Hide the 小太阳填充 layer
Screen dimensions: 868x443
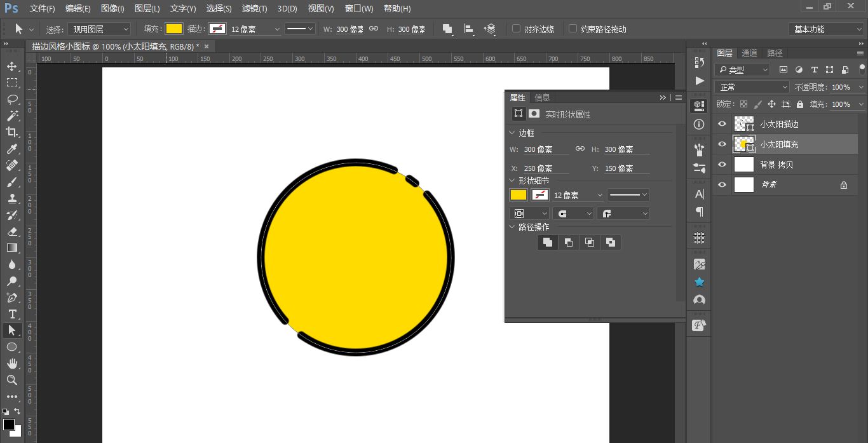click(721, 144)
